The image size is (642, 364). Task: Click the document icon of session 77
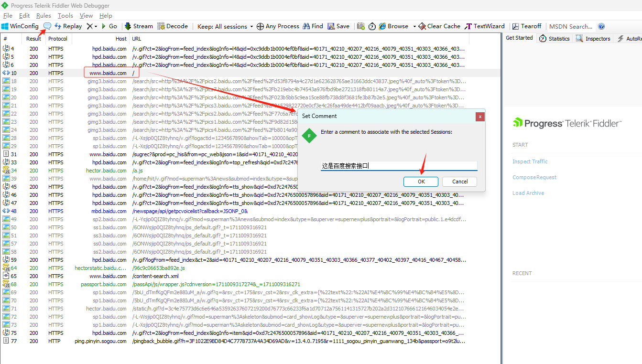click(x=6, y=341)
